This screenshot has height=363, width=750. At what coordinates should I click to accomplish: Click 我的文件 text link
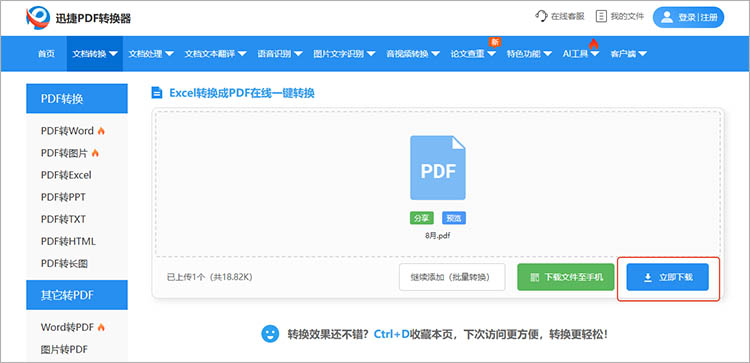tap(627, 16)
